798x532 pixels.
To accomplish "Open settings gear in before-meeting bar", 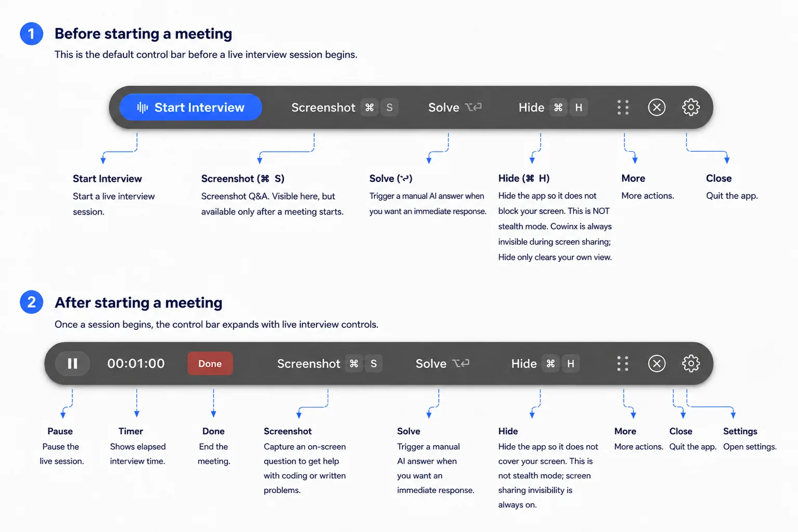I will [x=691, y=108].
